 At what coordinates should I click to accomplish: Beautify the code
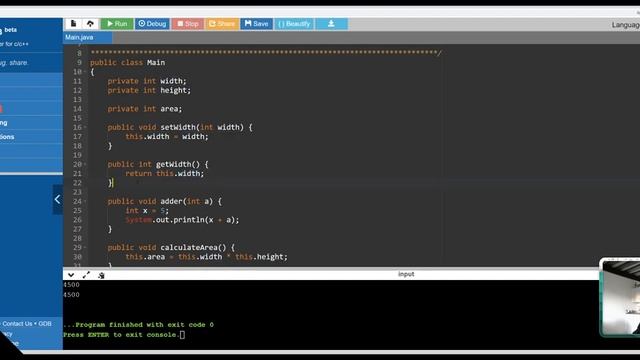pyautogui.click(x=294, y=24)
